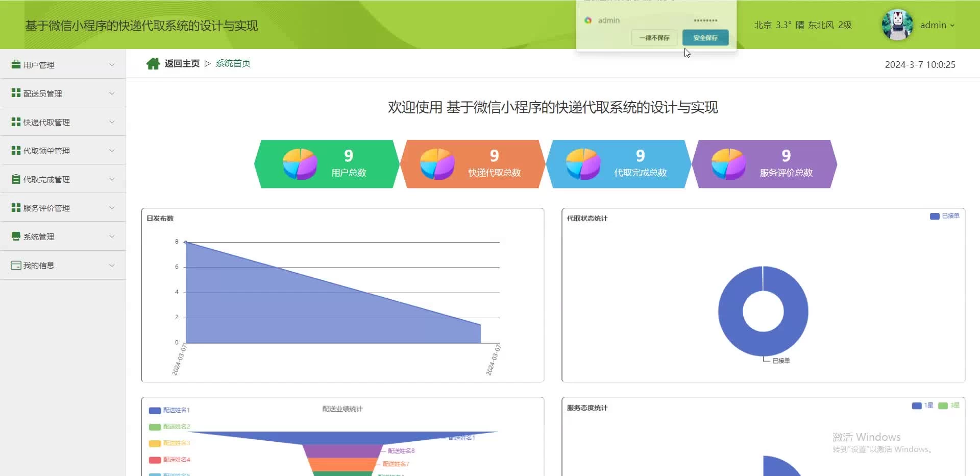Expand the 代取领单管理 menu chevron
This screenshot has width=980, height=476.
[x=112, y=150]
